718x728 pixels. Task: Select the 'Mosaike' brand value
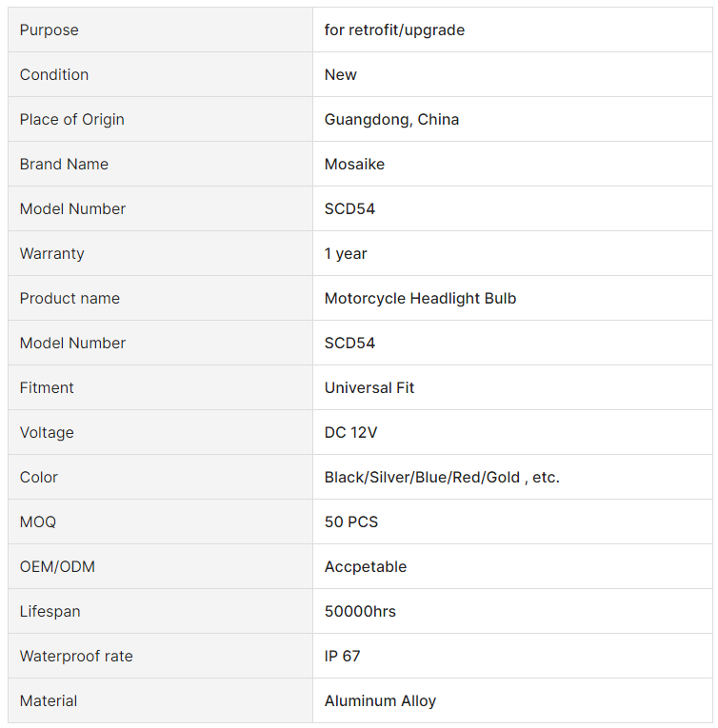tap(354, 164)
